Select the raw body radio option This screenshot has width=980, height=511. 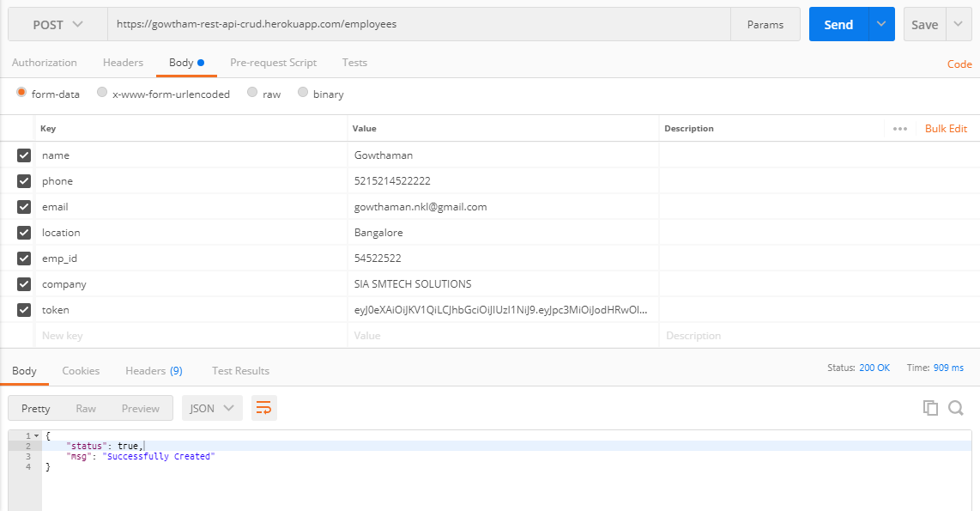click(x=252, y=93)
